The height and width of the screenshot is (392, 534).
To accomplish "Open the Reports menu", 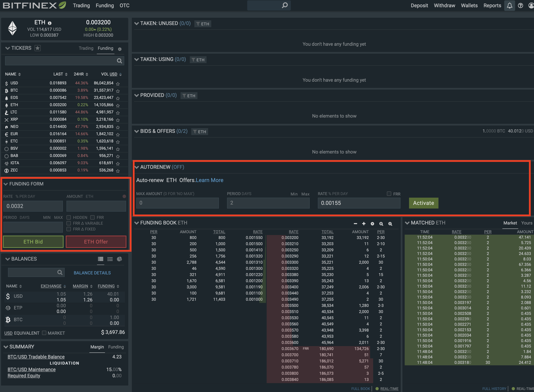I will [x=492, y=5].
